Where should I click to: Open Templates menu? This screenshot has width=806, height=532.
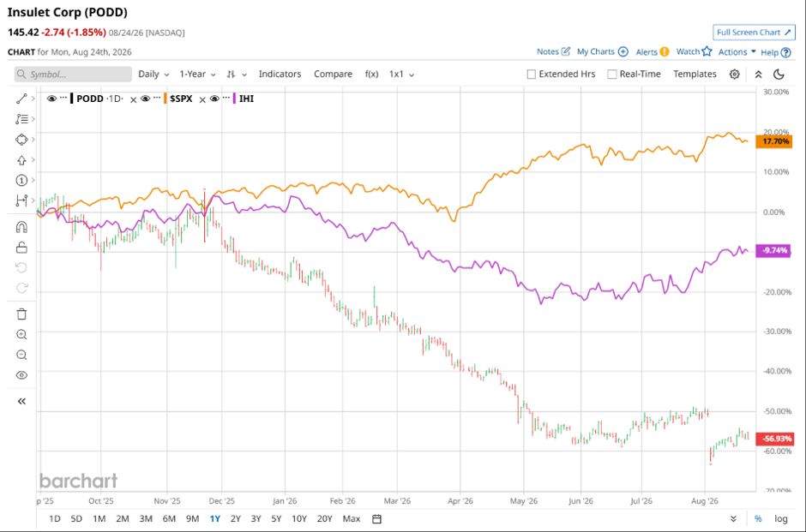pos(695,74)
